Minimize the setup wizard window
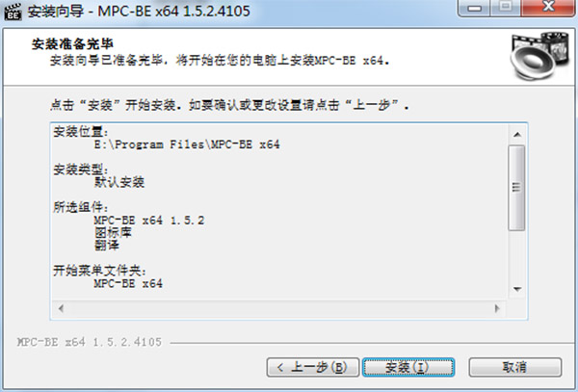 tap(474, 8)
